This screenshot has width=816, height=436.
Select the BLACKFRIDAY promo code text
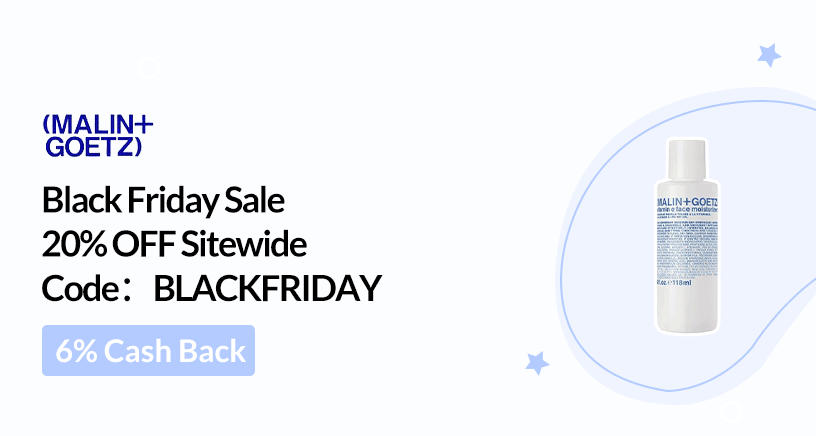[x=268, y=289]
